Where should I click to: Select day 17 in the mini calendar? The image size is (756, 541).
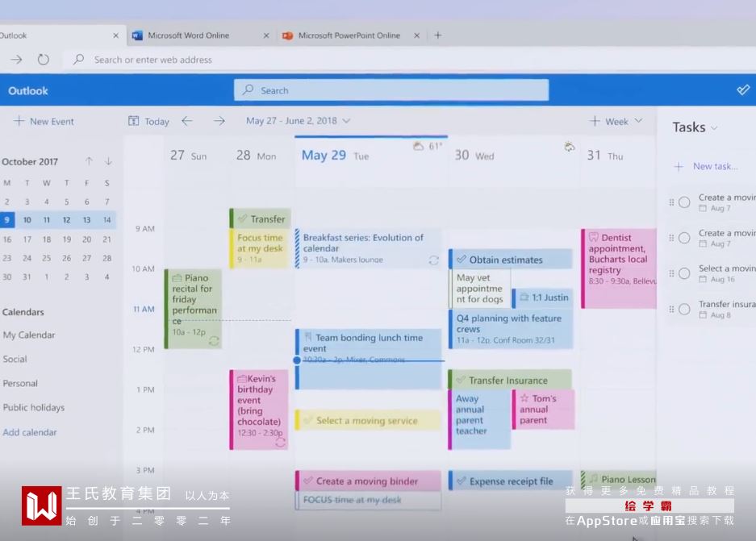[27, 239]
